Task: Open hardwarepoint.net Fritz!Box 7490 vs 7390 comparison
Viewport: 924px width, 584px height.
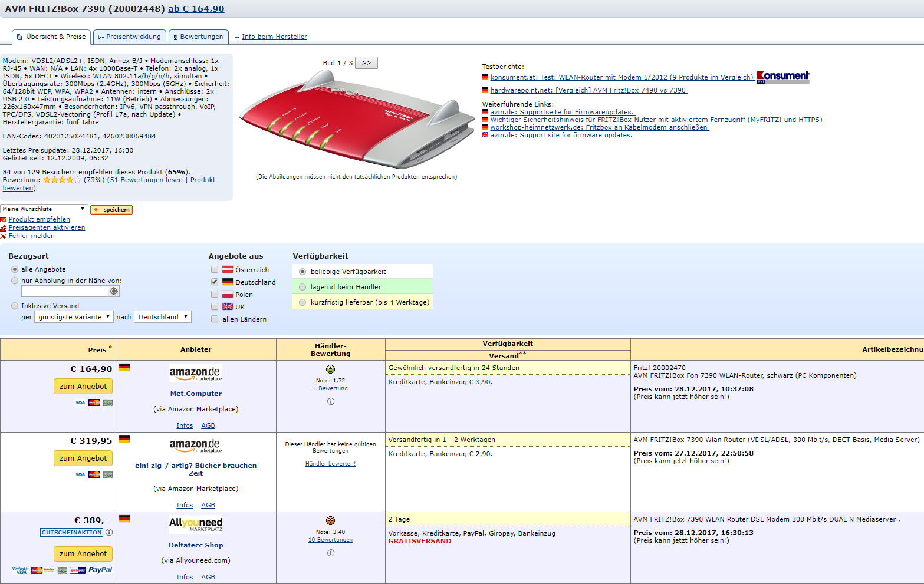Action: tap(588, 90)
